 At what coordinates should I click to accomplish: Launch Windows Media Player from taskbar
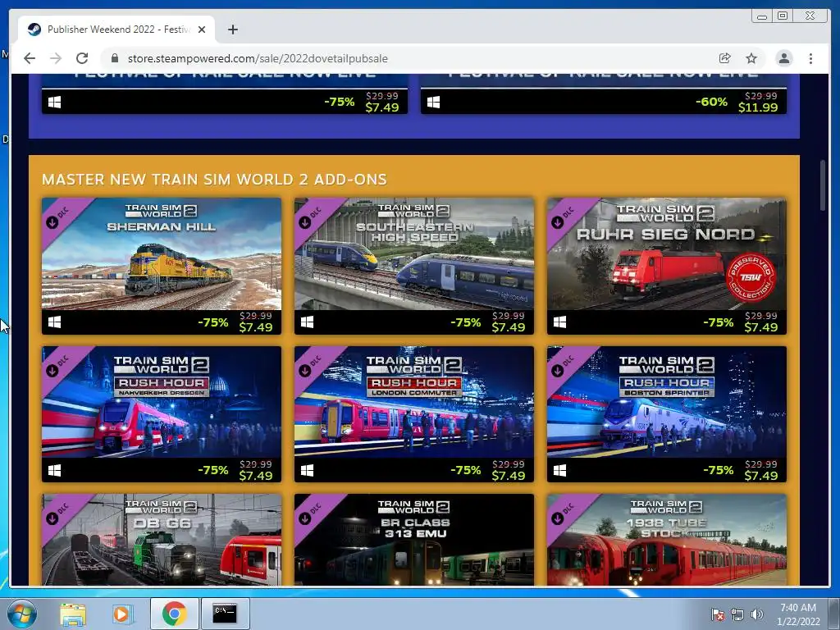pyautogui.click(x=121, y=614)
